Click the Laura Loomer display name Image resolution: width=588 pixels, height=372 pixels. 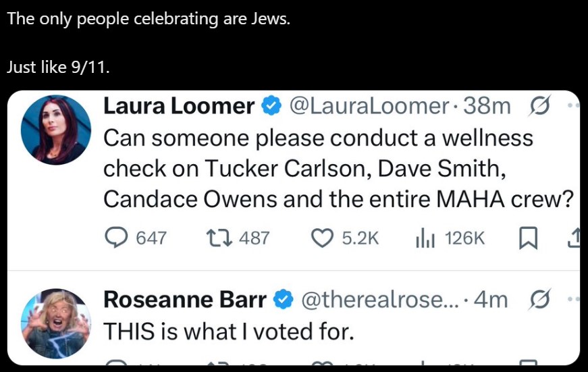(x=179, y=106)
